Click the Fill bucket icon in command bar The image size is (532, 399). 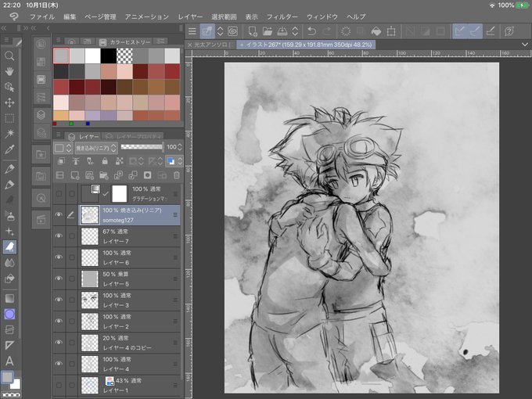click(x=376, y=31)
